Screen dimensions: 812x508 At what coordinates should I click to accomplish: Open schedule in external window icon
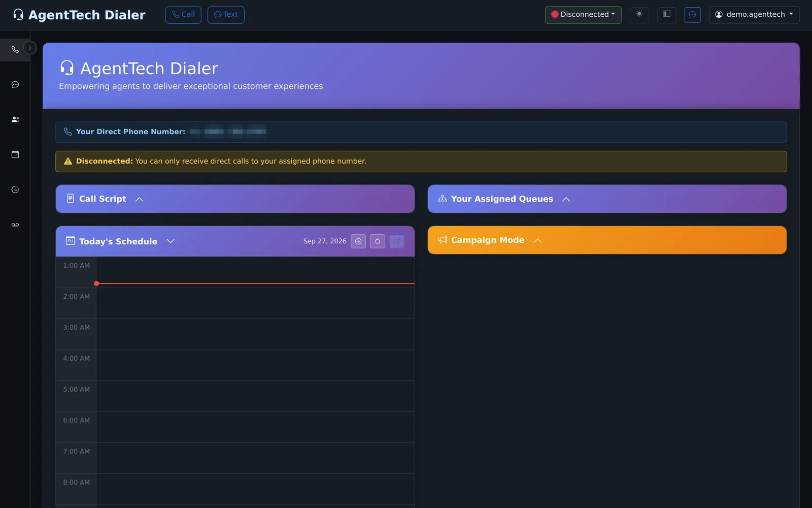[397, 241]
